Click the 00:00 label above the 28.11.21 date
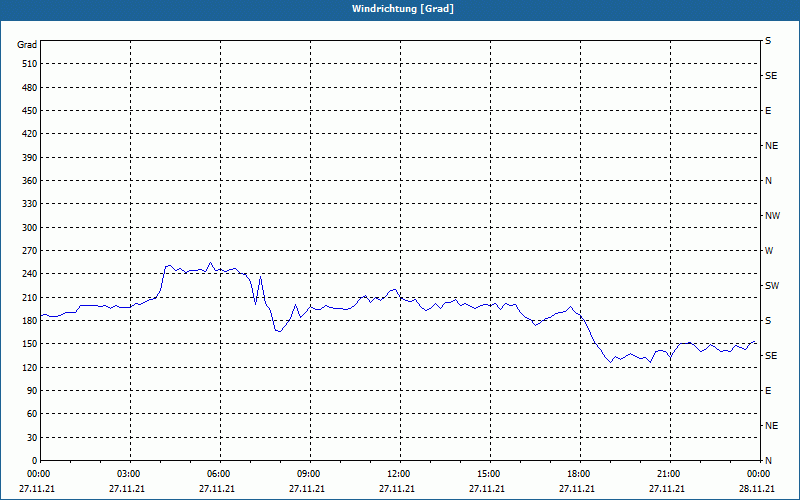Image resolution: width=800 pixels, height=500 pixels. pos(758,474)
